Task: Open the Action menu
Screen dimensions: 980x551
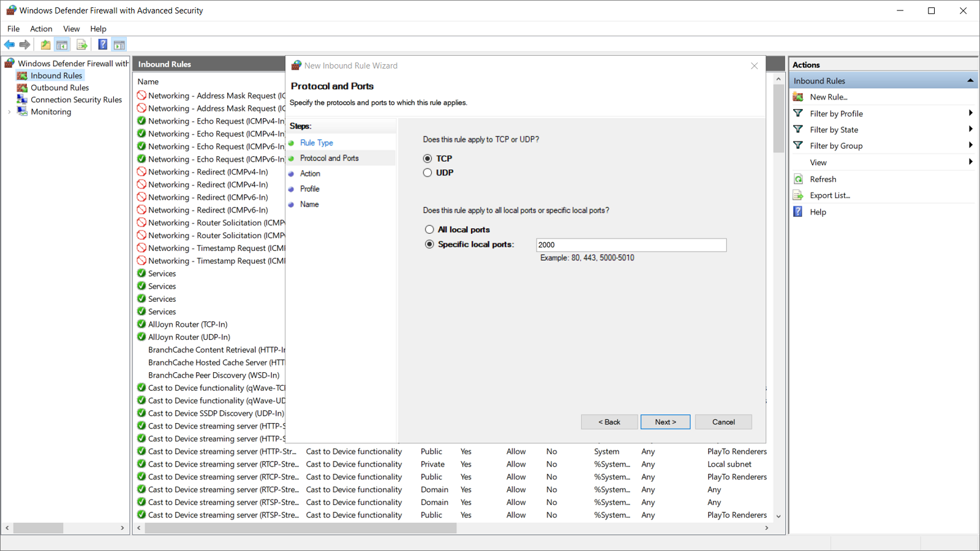Action: [x=41, y=29]
